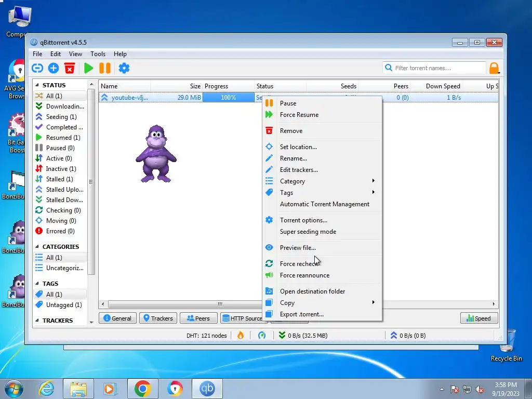This screenshot has width=532, height=399.
Task: Choose Open destination folder
Action: (322, 291)
